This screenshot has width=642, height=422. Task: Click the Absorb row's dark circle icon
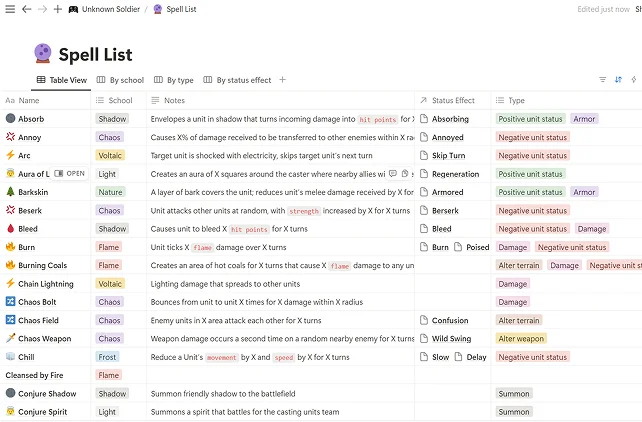tap(10, 119)
